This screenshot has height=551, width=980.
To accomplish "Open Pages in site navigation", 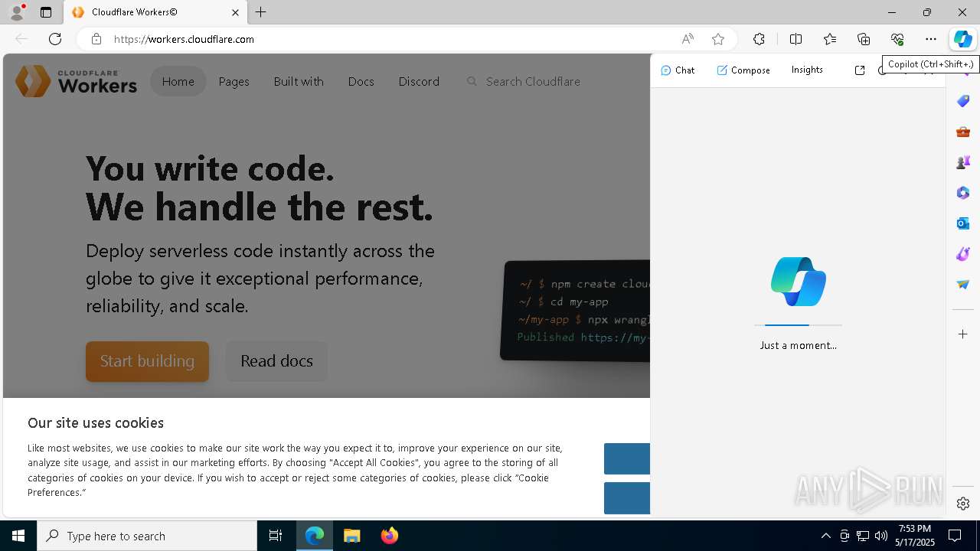I will [234, 81].
